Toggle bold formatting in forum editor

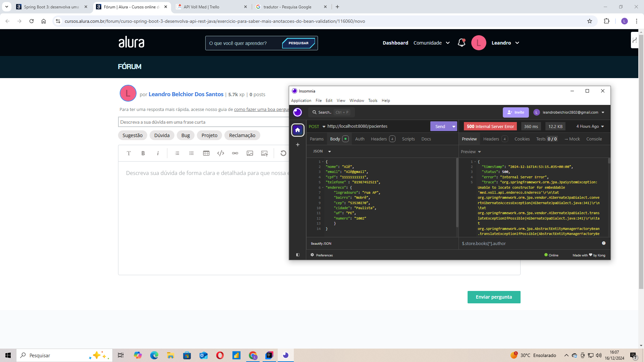pyautogui.click(x=143, y=153)
